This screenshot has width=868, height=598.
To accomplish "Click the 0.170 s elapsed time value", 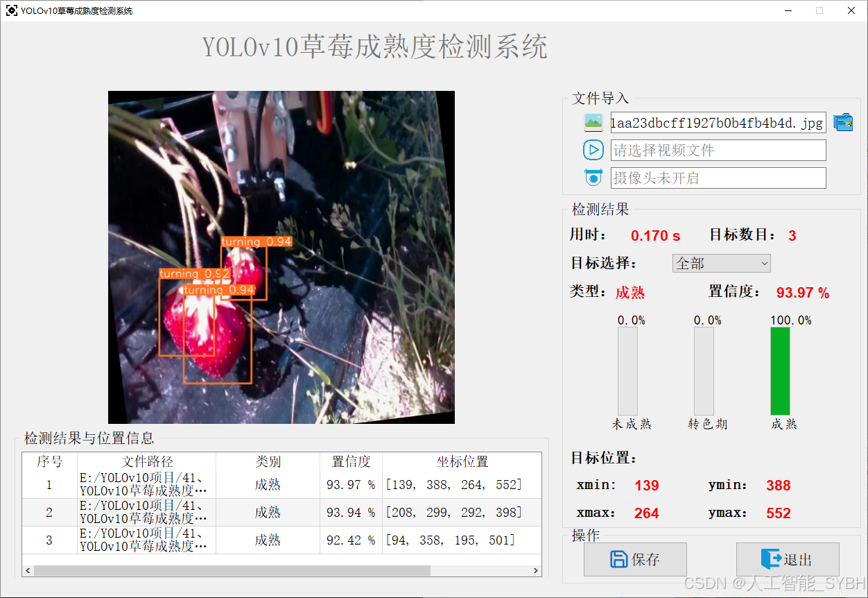I will (655, 236).
